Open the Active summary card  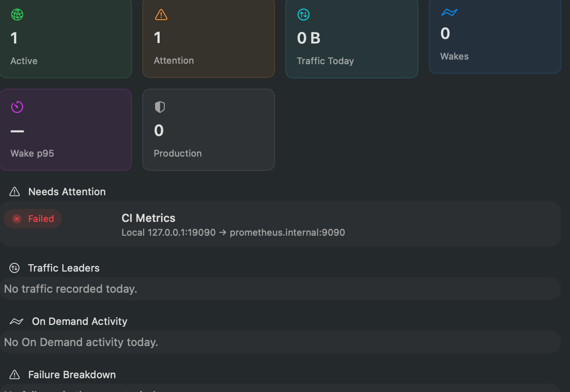pos(66,38)
